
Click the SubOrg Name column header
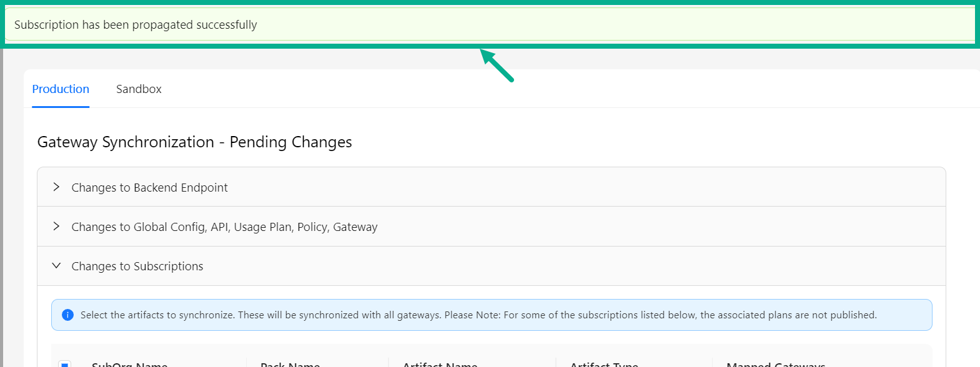point(129,365)
